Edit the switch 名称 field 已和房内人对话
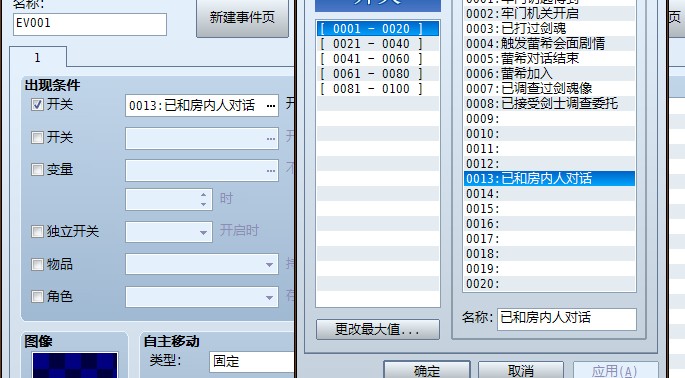The width and height of the screenshot is (685, 378). pyautogui.click(x=567, y=319)
